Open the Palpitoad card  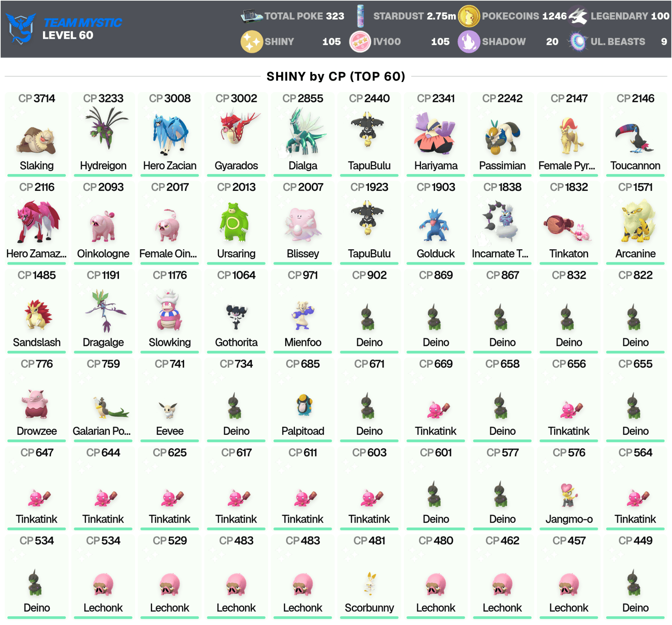click(303, 400)
